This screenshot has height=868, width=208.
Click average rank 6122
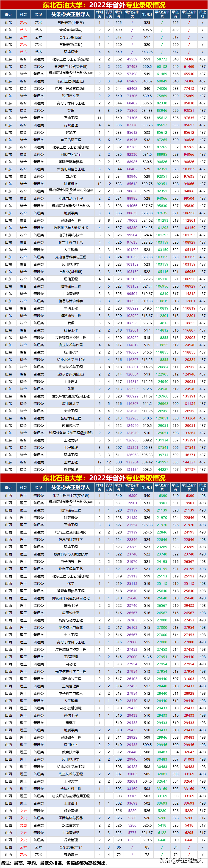point(162,833)
